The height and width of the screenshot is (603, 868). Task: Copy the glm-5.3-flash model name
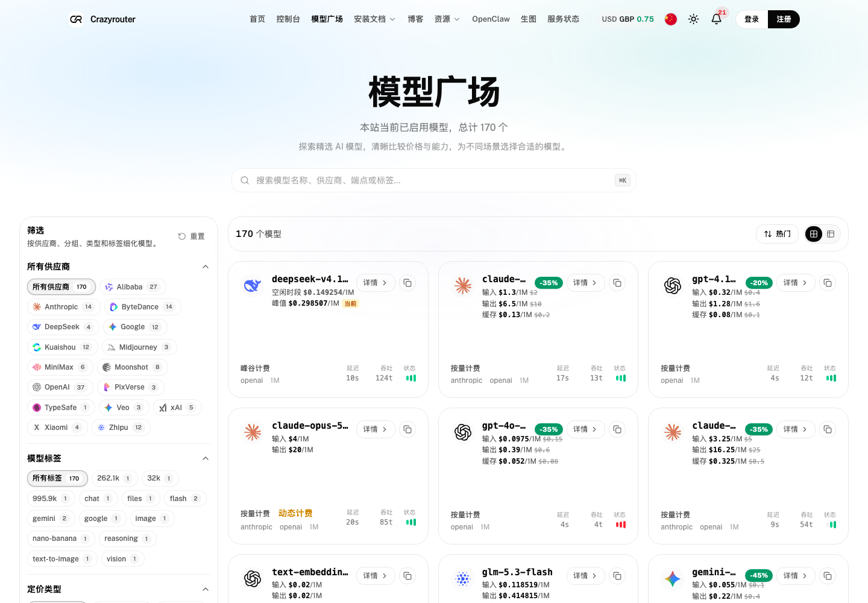tap(617, 576)
